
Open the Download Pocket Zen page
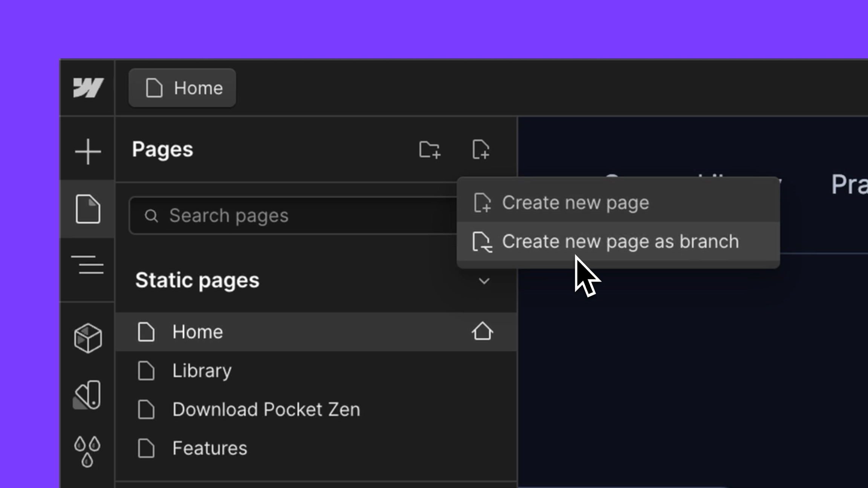coord(266,410)
